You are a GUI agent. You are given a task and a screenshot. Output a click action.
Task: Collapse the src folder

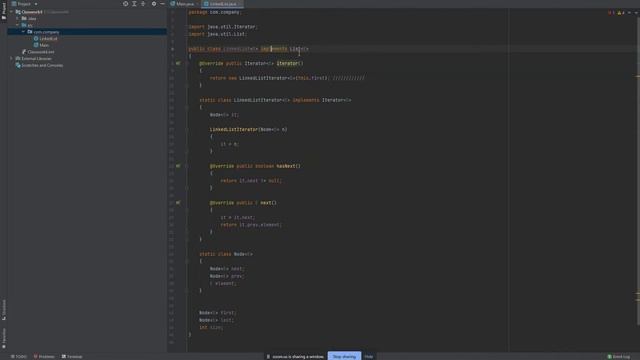coord(17,25)
